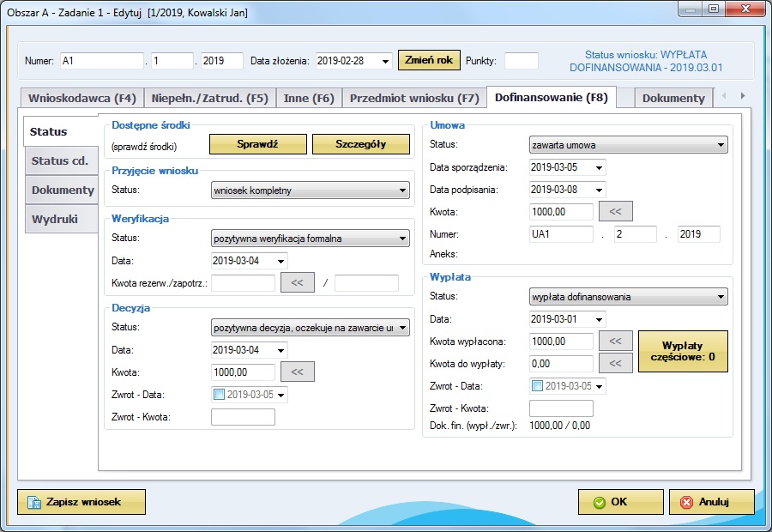This screenshot has width=772, height=532.
Task: Click the Umowa Numer field containing 2
Action: coord(636,234)
